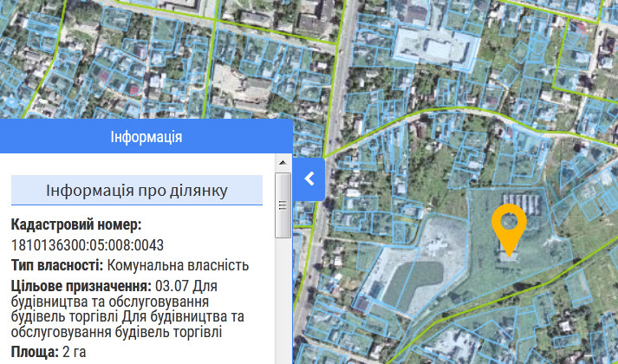Viewport: 618px width, 364px height.
Task: Click the Інформація про ділянку section header
Action: coord(137,190)
